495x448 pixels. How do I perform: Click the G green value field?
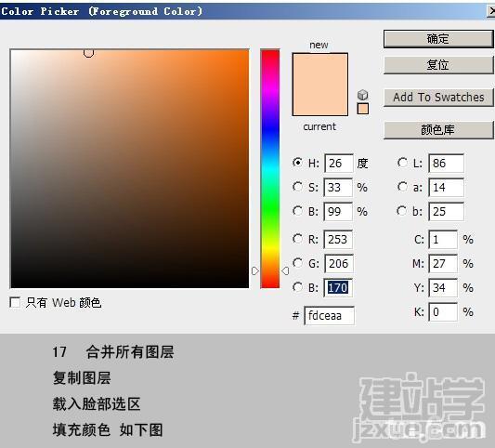coord(338,263)
